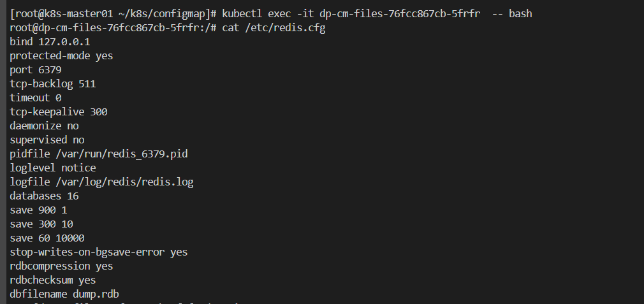Click the bind 127.0.0.1 line
The width and height of the screenshot is (644, 304).
50,41
